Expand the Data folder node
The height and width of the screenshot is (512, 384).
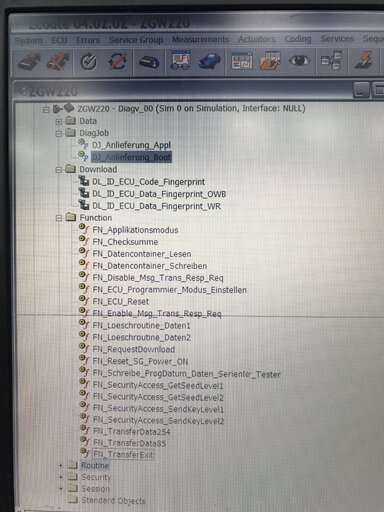click(x=59, y=122)
